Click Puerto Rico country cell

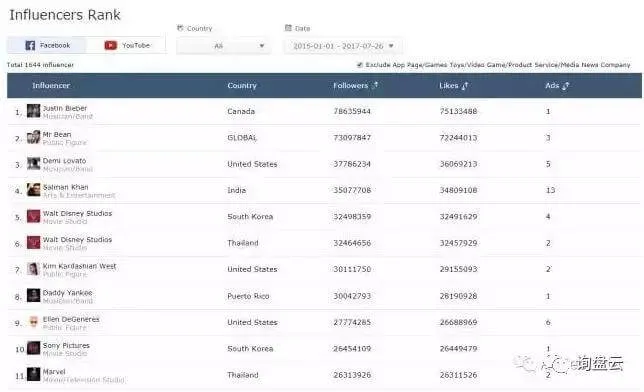[x=248, y=296]
